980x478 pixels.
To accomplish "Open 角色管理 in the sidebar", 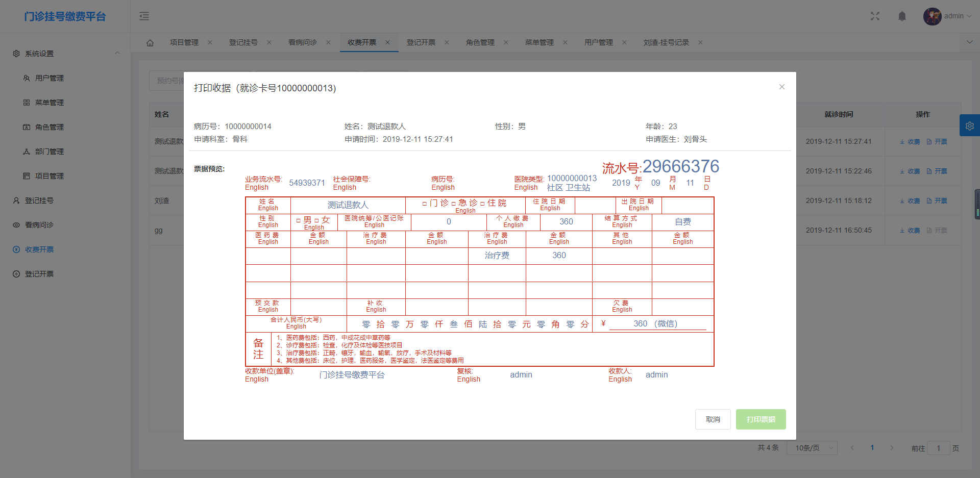I will click(x=65, y=127).
